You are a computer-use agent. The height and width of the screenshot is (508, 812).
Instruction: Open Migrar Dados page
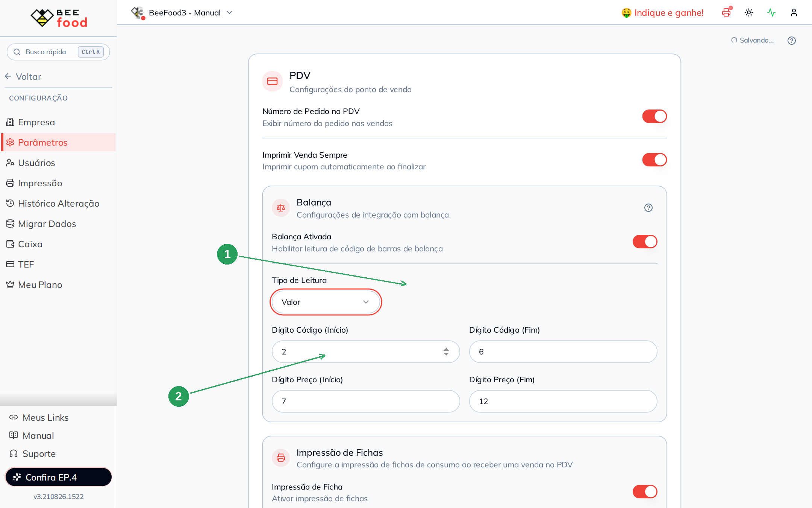click(58, 224)
